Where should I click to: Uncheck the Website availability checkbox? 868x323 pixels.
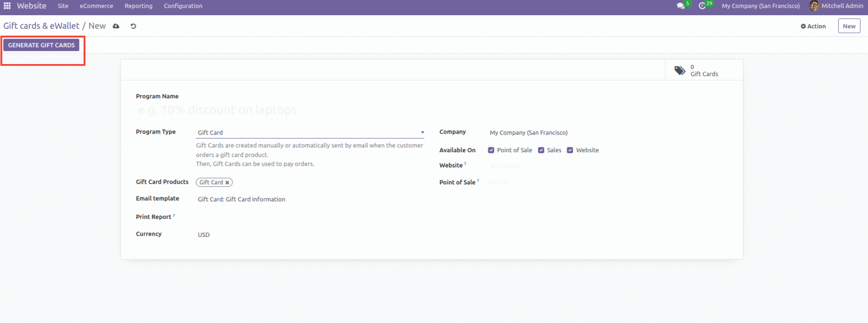(x=570, y=151)
